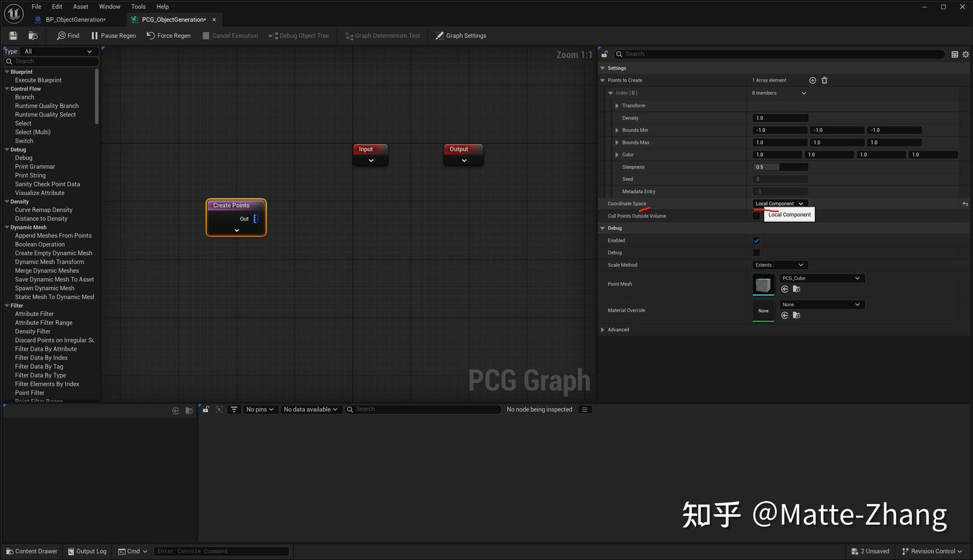
Task: Collapse the Index [0] array entry
Action: 610,93
